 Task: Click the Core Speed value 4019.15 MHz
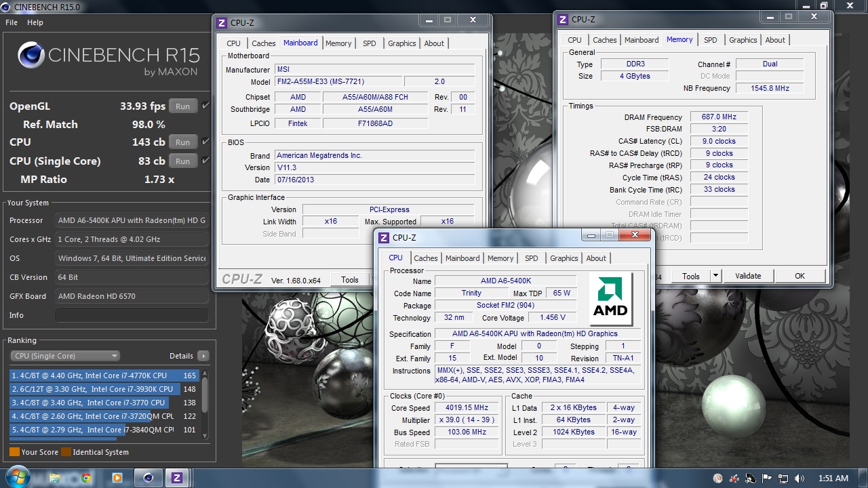point(467,408)
